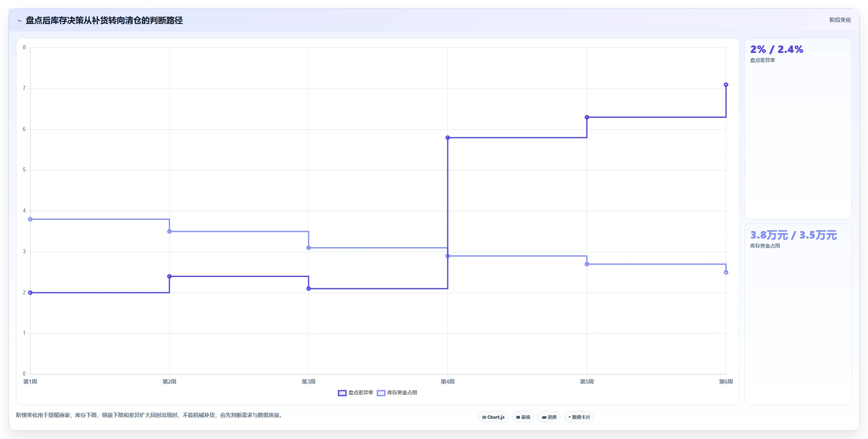Toggle 盘点差异率 series in the legend
Screen dimensions: 868x439
click(x=356, y=393)
